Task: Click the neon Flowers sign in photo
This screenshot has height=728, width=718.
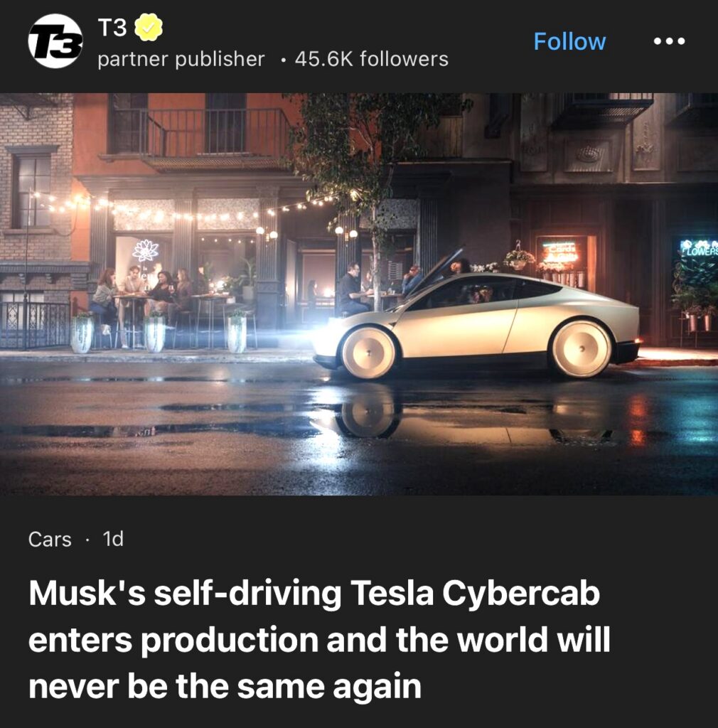Action: (699, 248)
